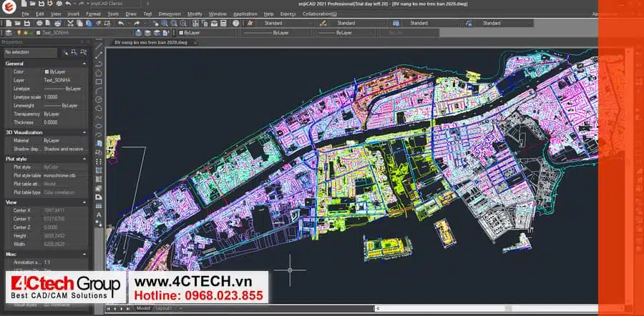Select the Table tool in Draw toolbar
The image size is (644, 316).
[x=99, y=206]
